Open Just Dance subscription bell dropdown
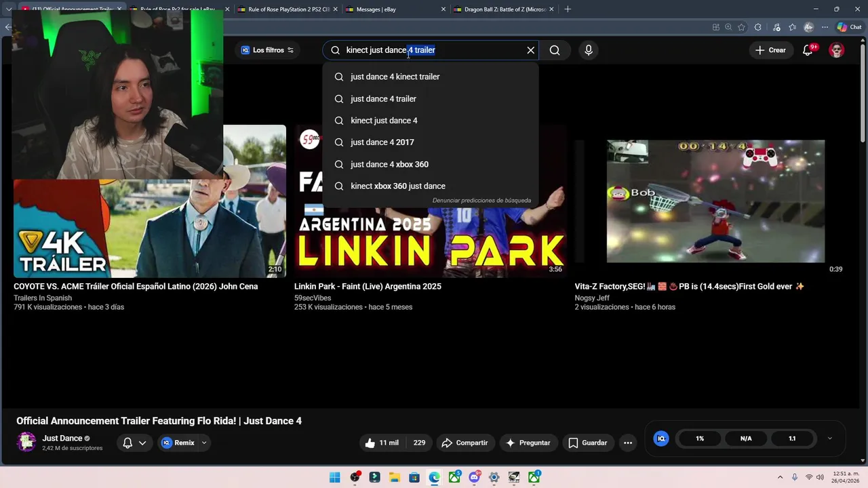 134,443
